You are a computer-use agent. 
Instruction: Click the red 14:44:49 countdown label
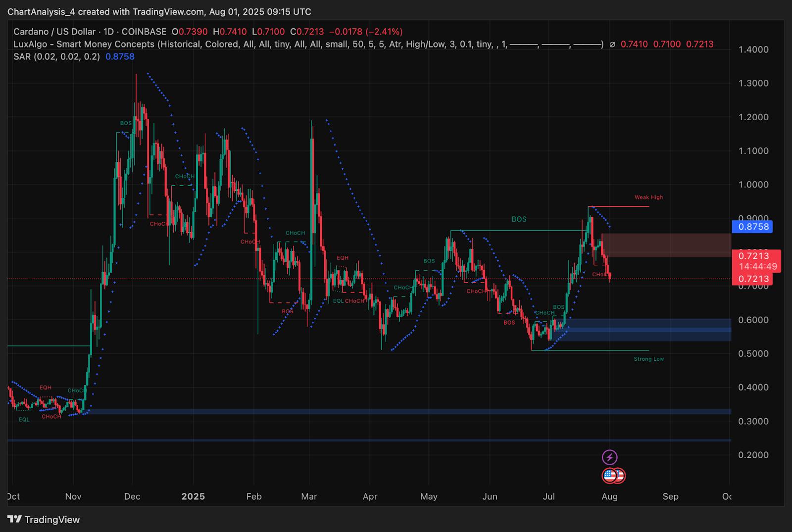(x=757, y=266)
